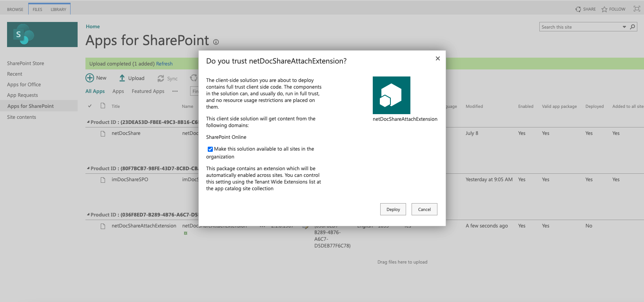644x302 pixels.
Task: Open Site contents in left navigation
Action: point(22,117)
